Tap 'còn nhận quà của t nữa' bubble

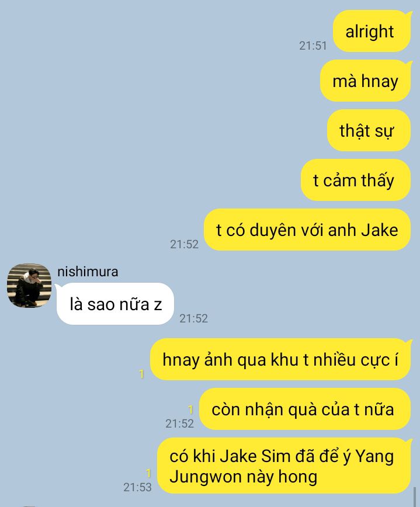(305, 409)
